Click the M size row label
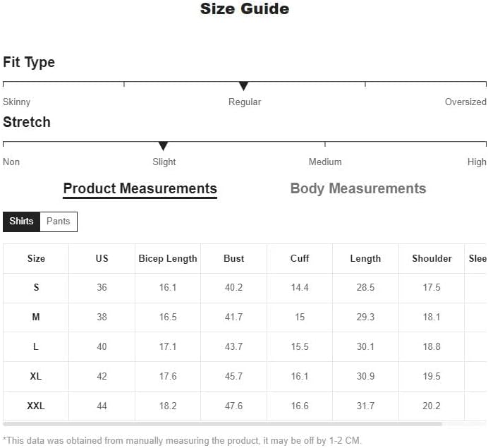This screenshot has height=448, width=488. 36,317
